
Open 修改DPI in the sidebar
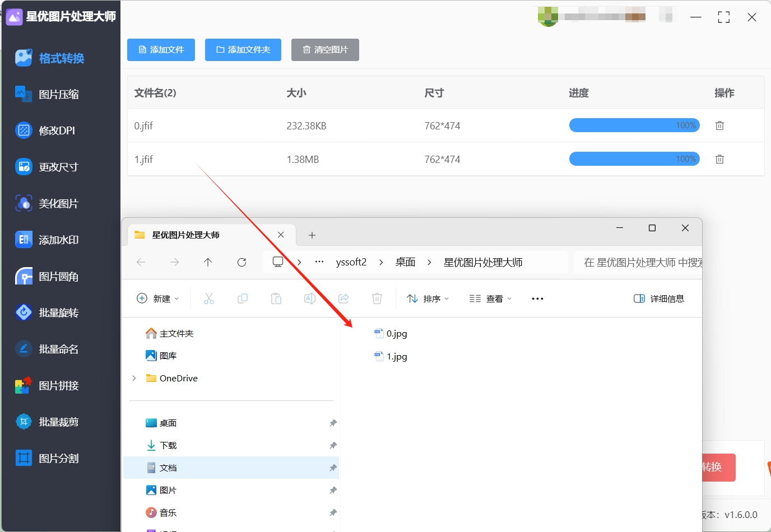45,131
